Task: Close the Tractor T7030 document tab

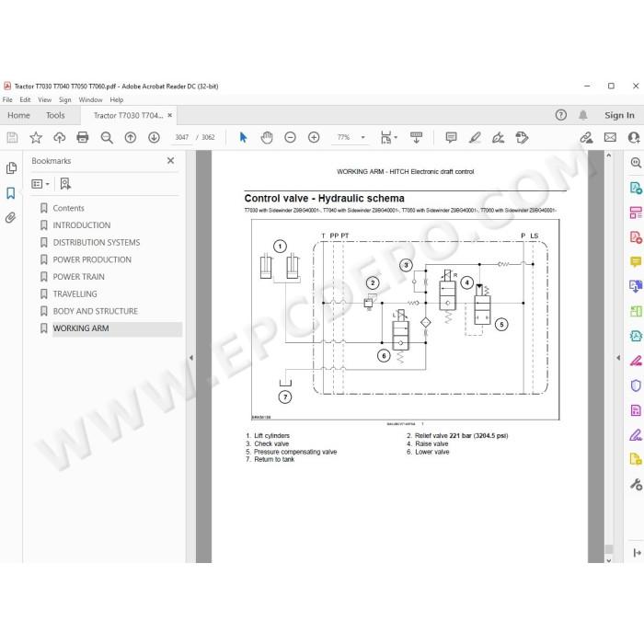Action: (169, 115)
